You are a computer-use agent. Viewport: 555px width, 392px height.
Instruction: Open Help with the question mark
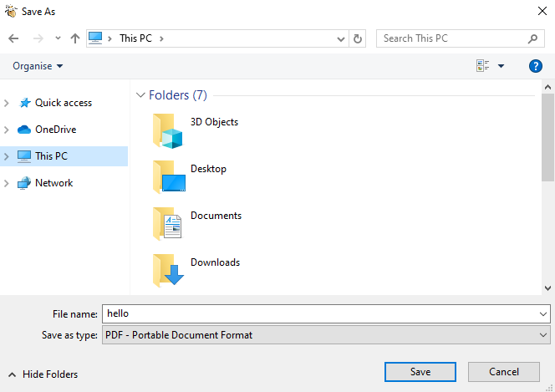[536, 66]
